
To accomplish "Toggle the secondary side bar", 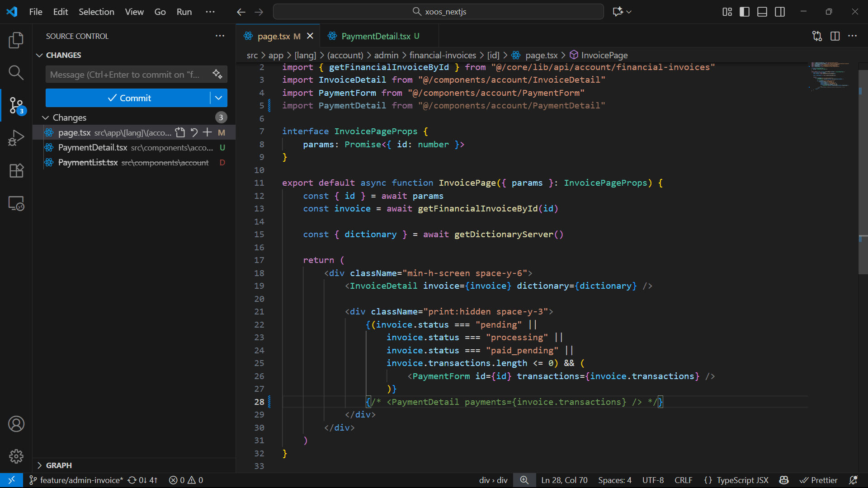I will tap(780, 12).
